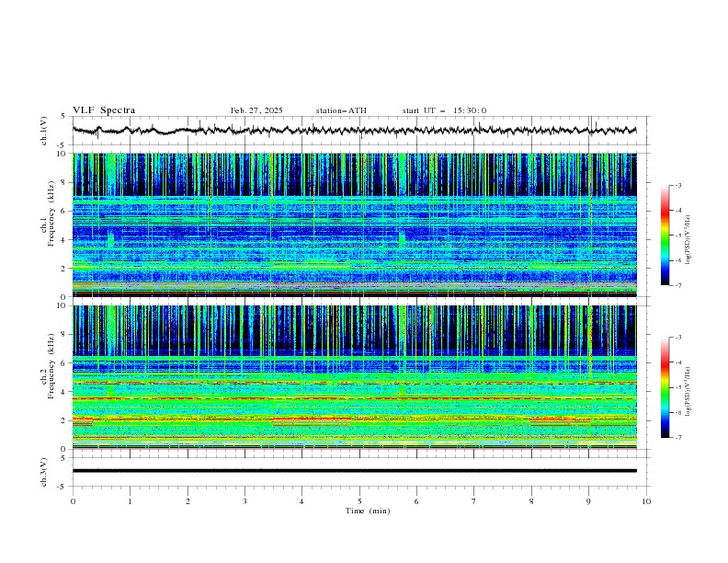The image size is (728, 563).
Task: Click the time axis tick label "1"
Action: coord(130,501)
